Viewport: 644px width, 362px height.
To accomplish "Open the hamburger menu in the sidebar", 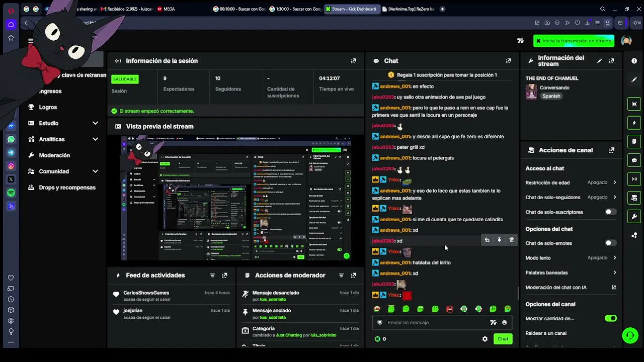I will pyautogui.click(x=31, y=41).
